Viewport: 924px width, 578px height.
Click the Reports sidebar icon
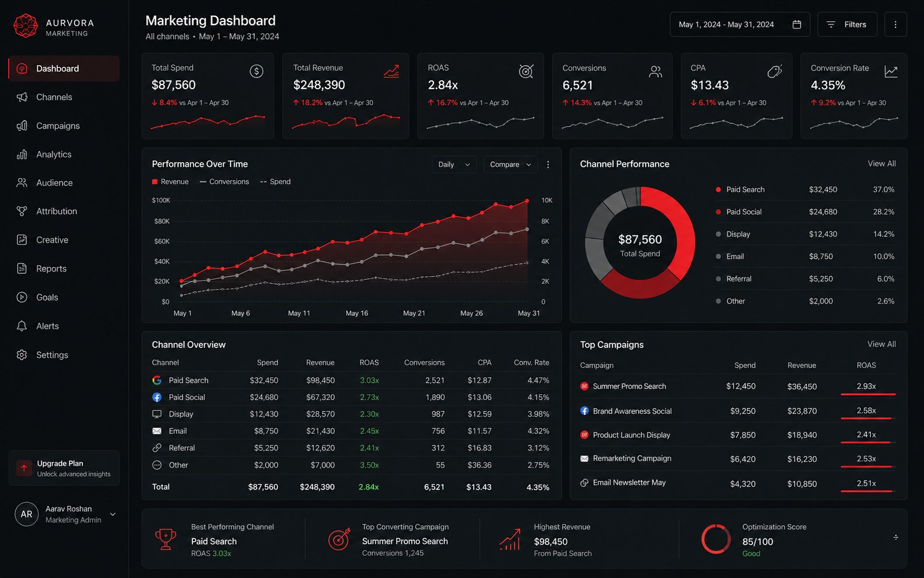pyautogui.click(x=22, y=268)
